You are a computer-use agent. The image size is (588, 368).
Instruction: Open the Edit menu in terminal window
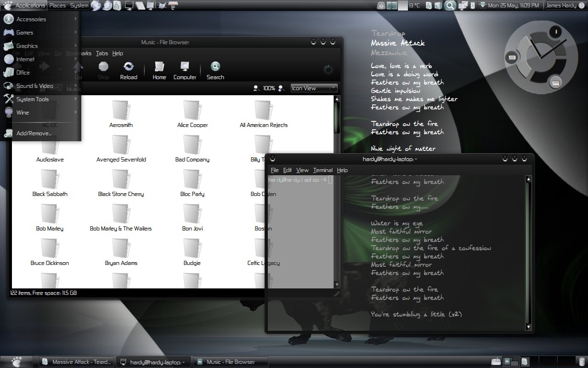pos(288,170)
